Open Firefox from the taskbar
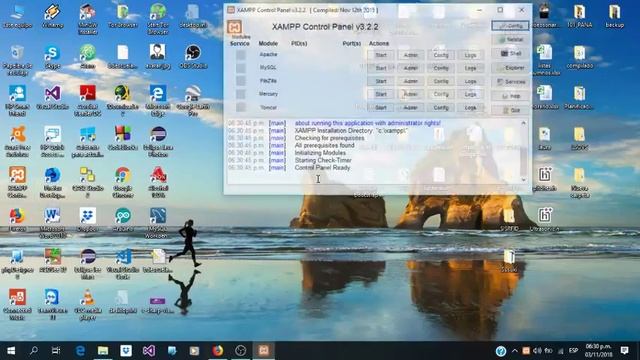The image size is (640, 360). pos(218,351)
